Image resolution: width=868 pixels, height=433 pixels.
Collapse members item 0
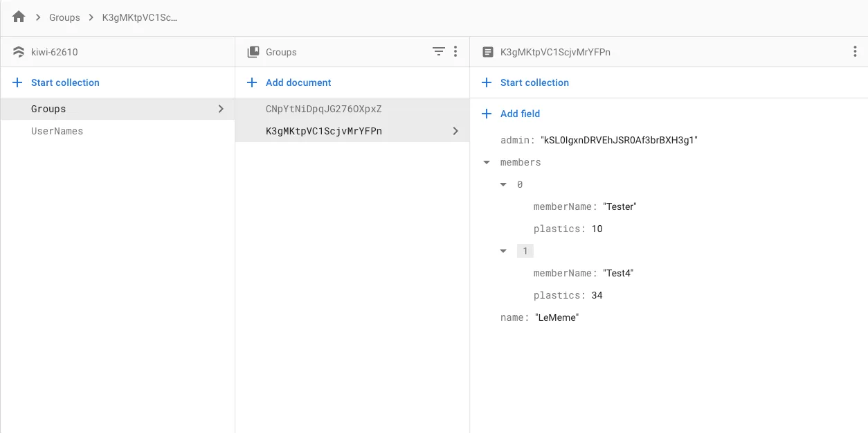tap(503, 185)
